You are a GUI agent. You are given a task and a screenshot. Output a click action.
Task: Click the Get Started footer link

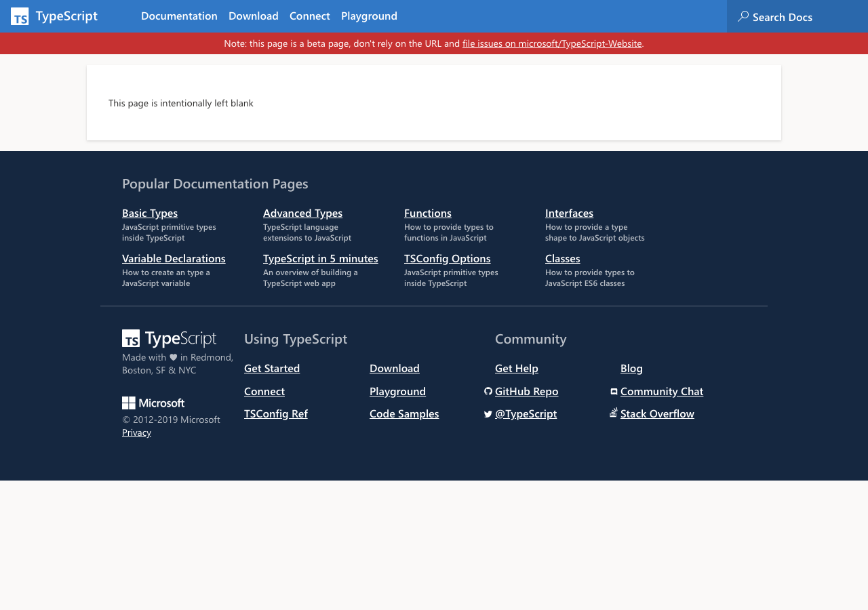(x=272, y=368)
